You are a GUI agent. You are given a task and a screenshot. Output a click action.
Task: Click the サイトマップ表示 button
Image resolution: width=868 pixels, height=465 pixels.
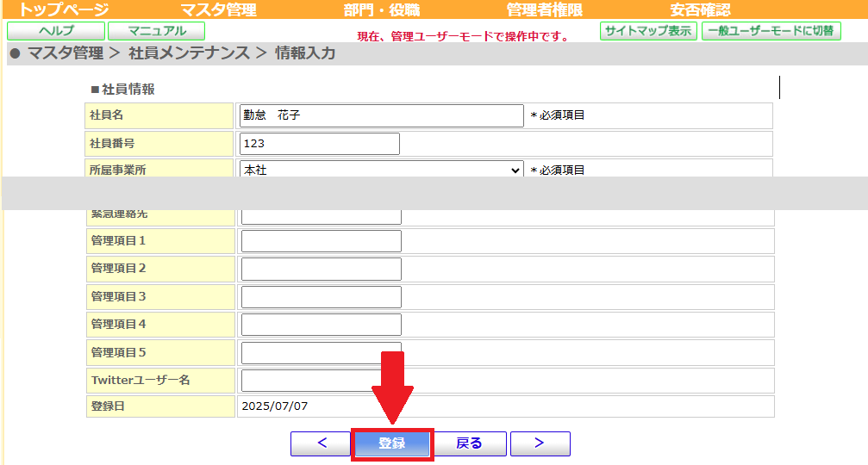[648, 31]
